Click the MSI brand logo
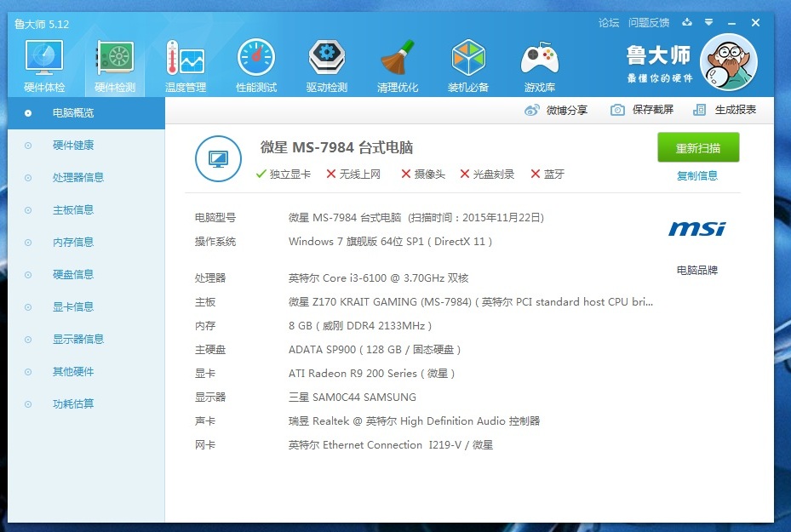 click(697, 229)
